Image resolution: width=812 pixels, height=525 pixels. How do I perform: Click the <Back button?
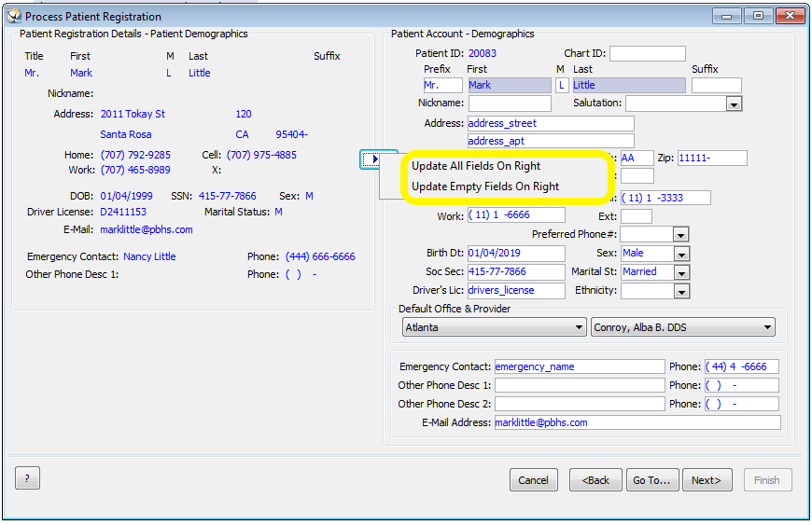point(595,480)
